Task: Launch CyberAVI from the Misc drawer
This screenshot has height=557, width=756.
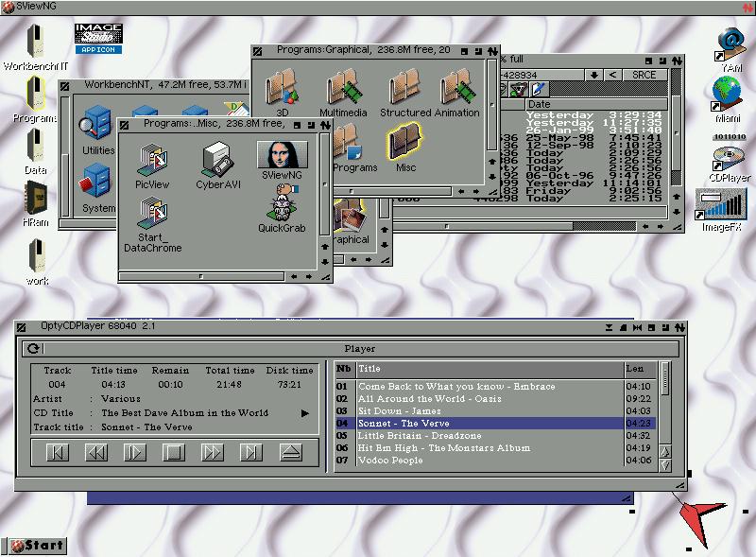Action: [218, 161]
